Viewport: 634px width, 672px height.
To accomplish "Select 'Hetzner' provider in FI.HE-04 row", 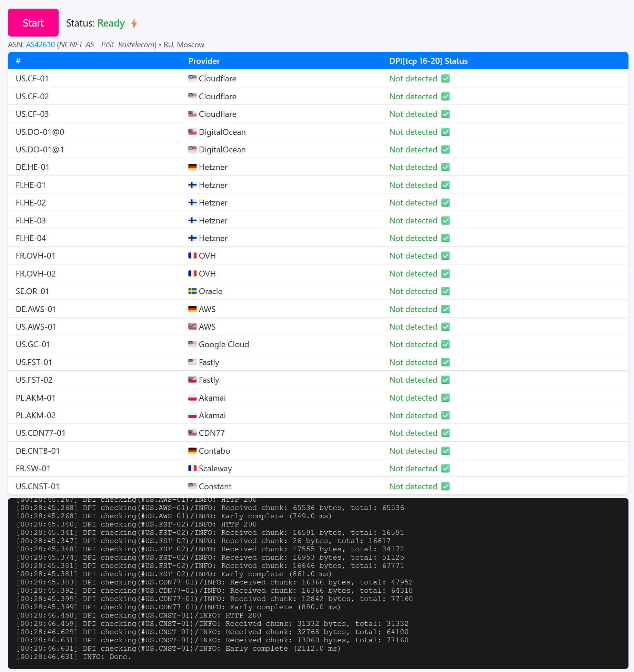I will pyautogui.click(x=213, y=238).
